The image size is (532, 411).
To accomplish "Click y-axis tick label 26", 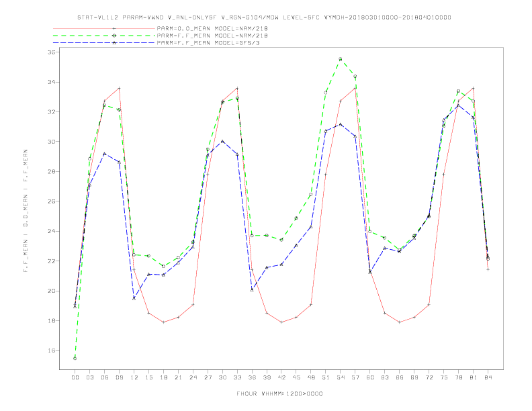I will (51, 201).
